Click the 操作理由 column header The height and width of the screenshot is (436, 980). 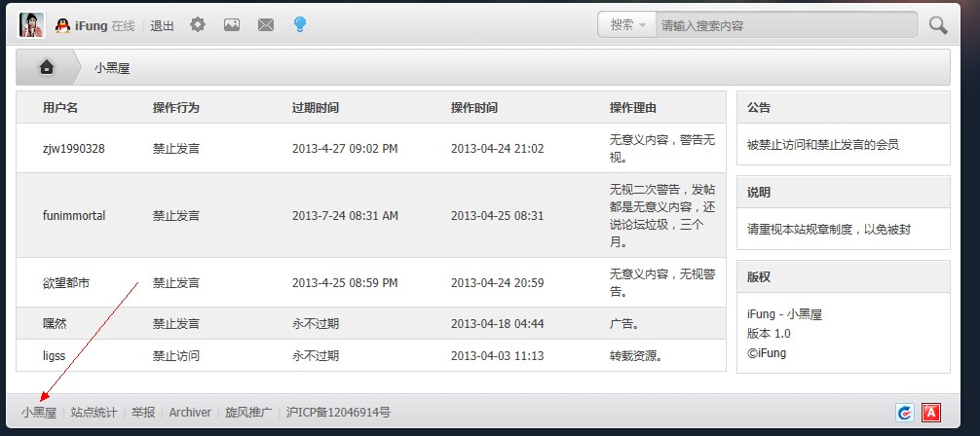633,107
